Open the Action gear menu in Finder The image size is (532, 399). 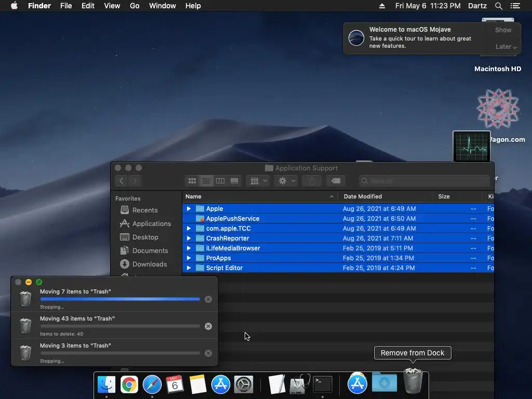pos(286,181)
